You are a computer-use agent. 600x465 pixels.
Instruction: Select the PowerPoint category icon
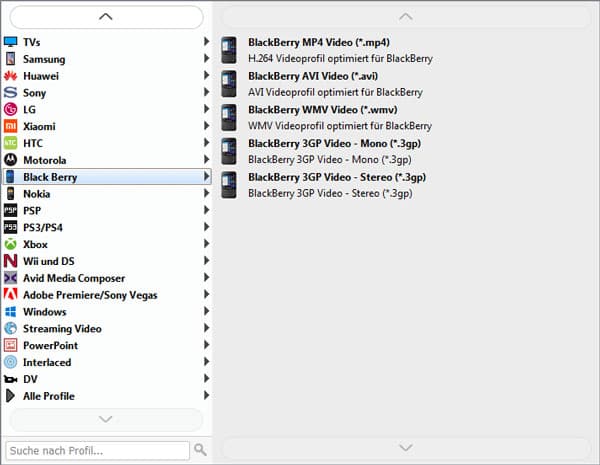click(11, 345)
